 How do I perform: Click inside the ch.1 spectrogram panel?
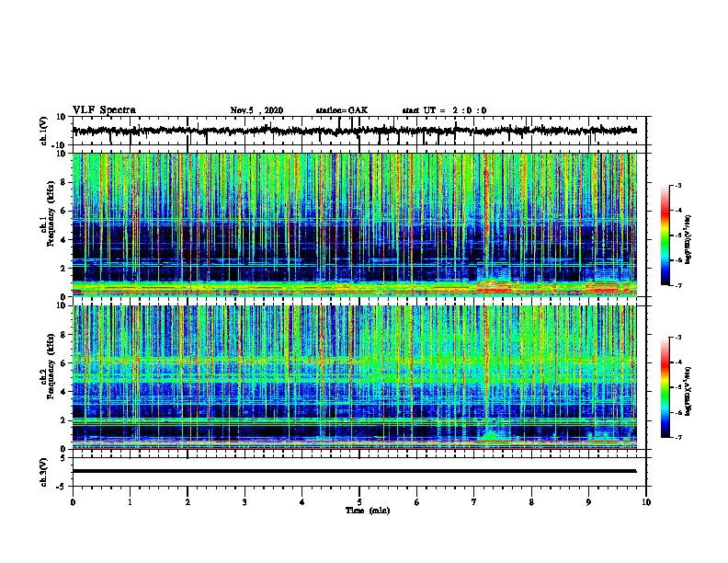(354, 224)
